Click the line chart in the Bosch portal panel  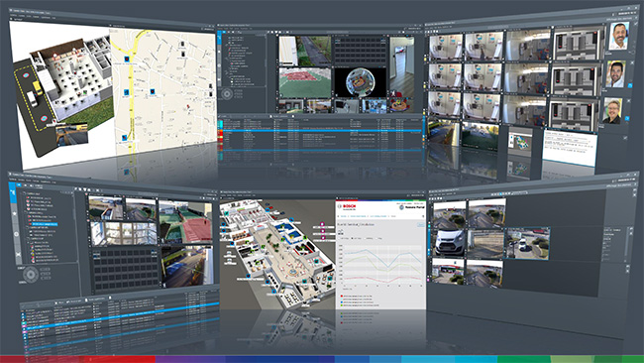[382, 264]
